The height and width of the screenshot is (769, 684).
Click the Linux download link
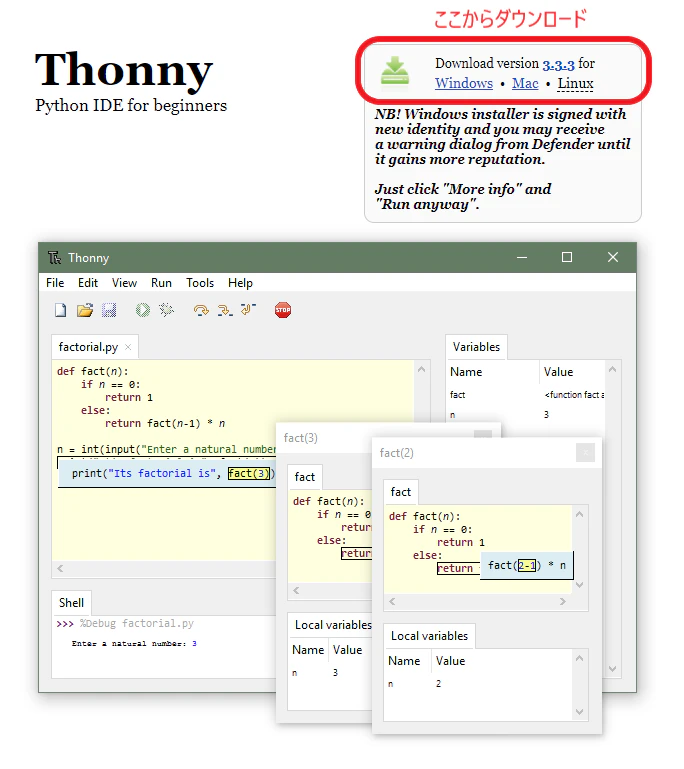575,83
